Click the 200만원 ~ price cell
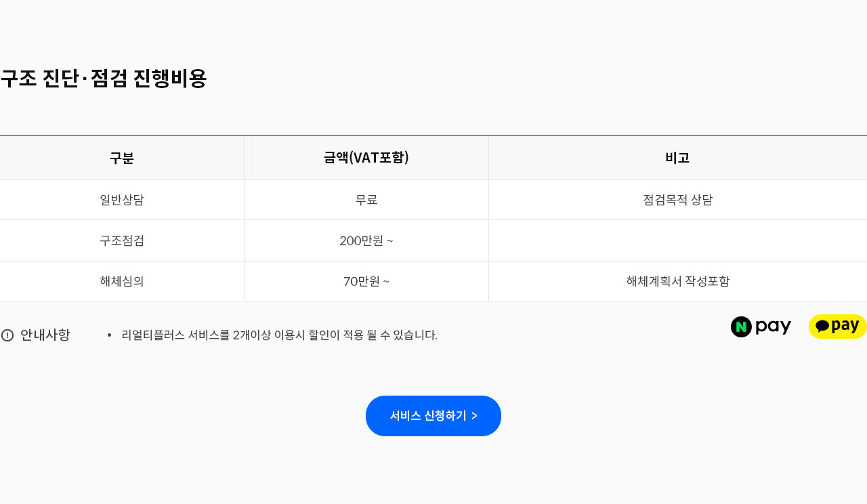The height and width of the screenshot is (504, 867). click(366, 240)
